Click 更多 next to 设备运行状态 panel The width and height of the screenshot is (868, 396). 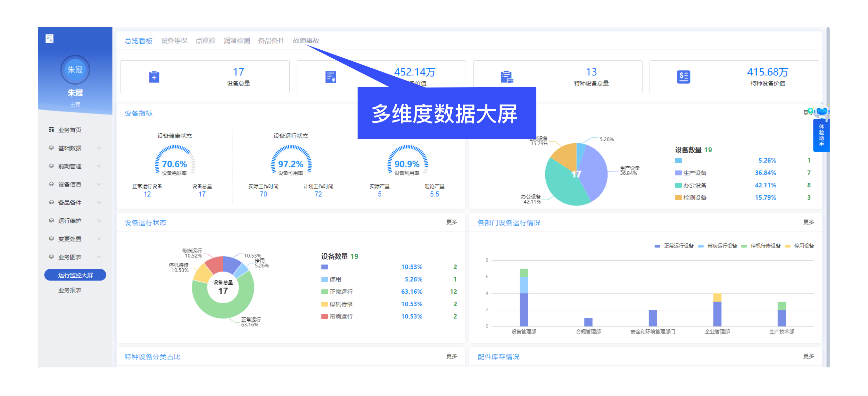pos(451,222)
